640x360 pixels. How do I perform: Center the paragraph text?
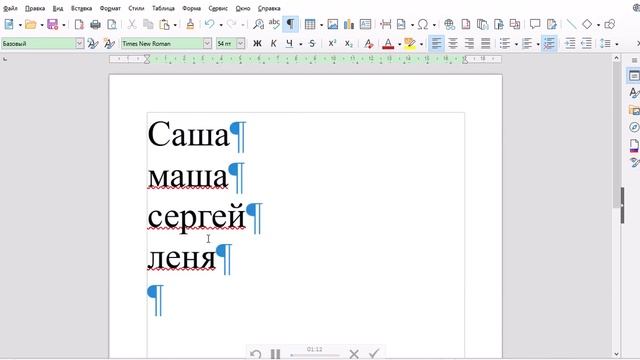click(453, 44)
